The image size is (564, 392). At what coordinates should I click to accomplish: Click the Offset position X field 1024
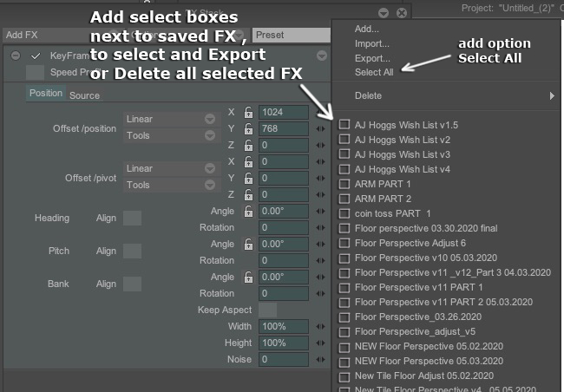click(284, 112)
